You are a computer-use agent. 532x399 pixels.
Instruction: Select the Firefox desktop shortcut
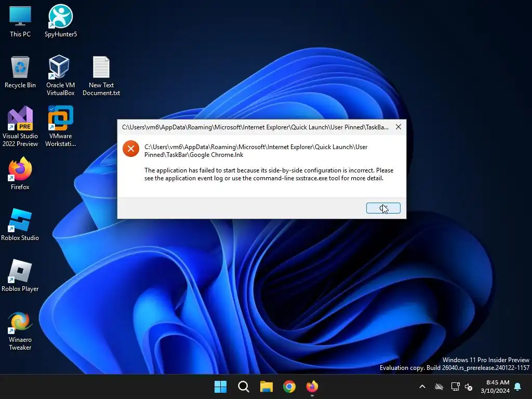coord(20,174)
